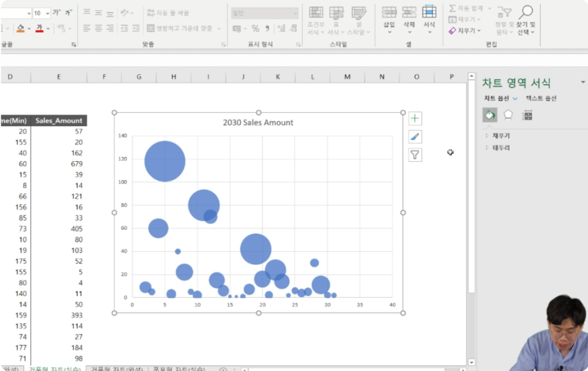Select the 거품형 차트(완성) sheet tab
Viewport: 588px width, 371px height.
pyautogui.click(x=117, y=369)
